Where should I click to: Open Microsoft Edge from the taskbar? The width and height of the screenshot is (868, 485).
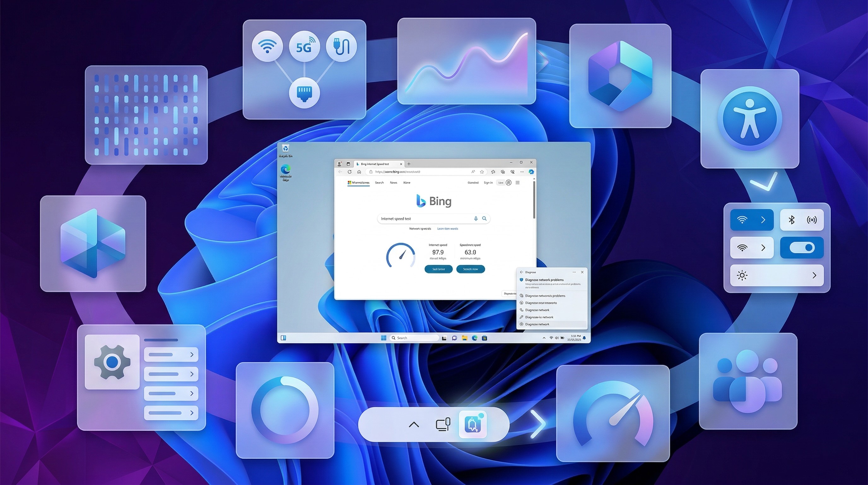pyautogui.click(x=475, y=338)
